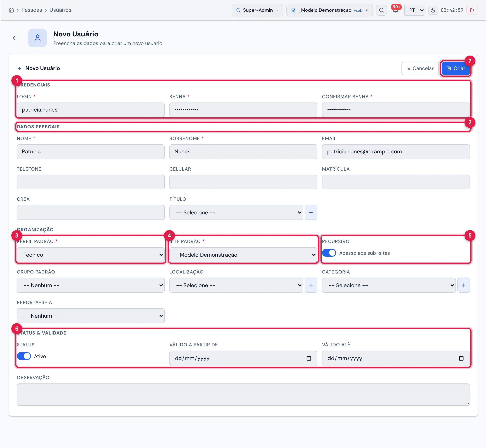Click the empty Telefone field
The width and height of the screenshot is (486, 448).
pyautogui.click(x=91, y=182)
